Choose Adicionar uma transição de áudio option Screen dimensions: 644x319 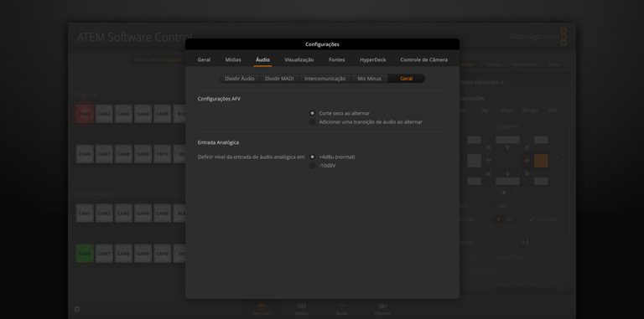pos(313,121)
